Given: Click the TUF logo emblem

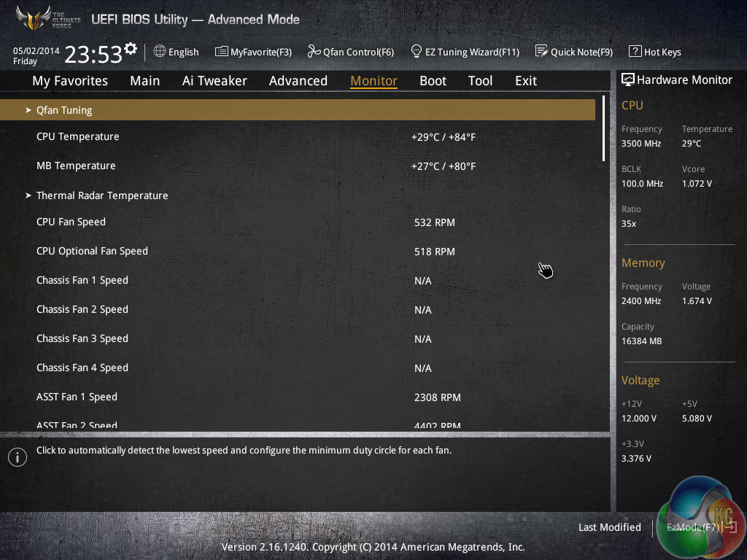Looking at the screenshot, I should [x=34, y=18].
